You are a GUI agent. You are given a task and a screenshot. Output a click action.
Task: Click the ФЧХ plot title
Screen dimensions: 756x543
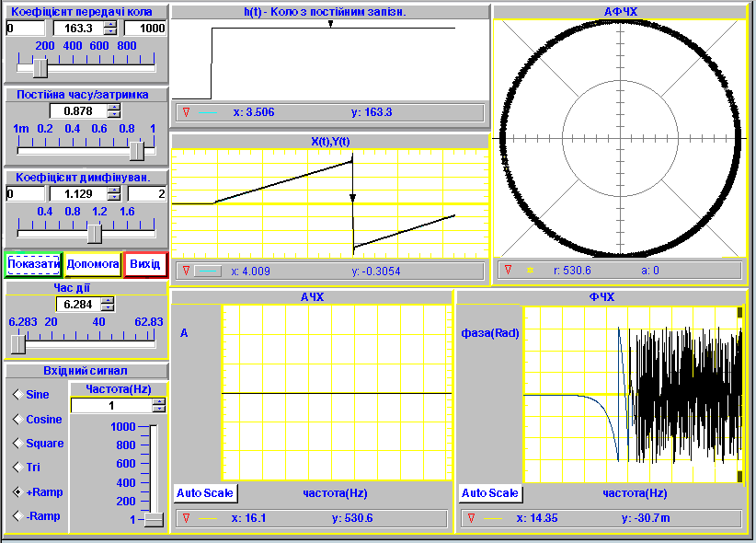point(601,297)
